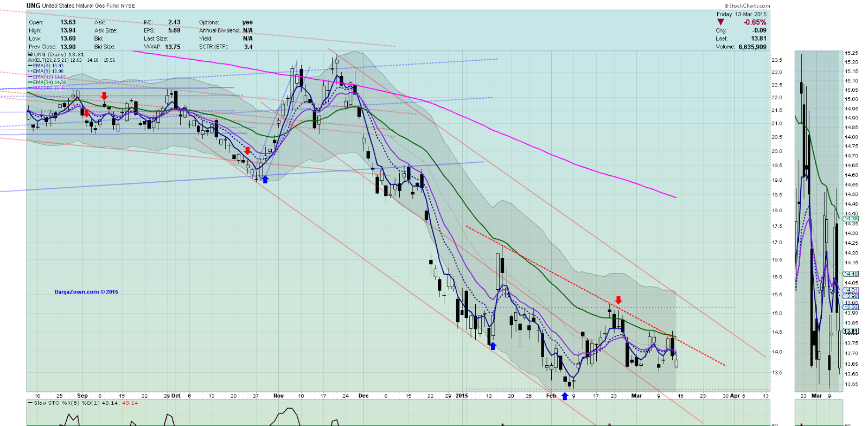
Task: Click the blue up arrow on the date axis near Feb
Action: coord(565,396)
